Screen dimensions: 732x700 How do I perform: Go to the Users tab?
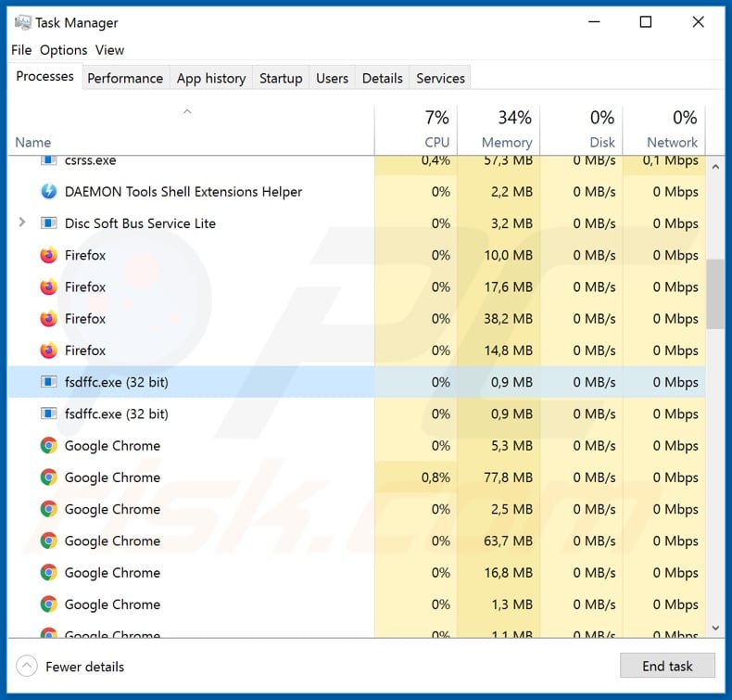coord(332,78)
